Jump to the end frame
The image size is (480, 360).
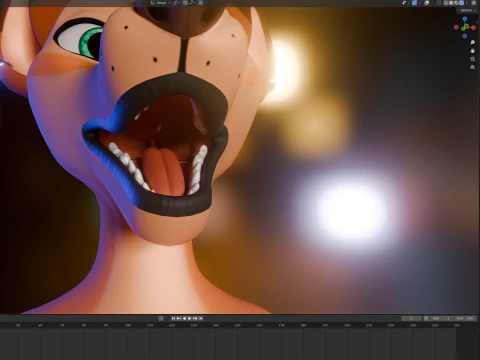[x=201, y=318]
